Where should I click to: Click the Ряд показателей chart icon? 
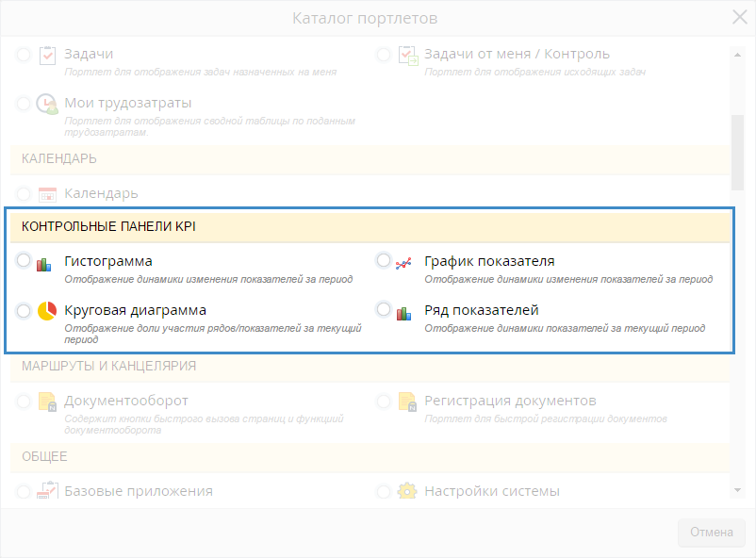[x=404, y=312]
